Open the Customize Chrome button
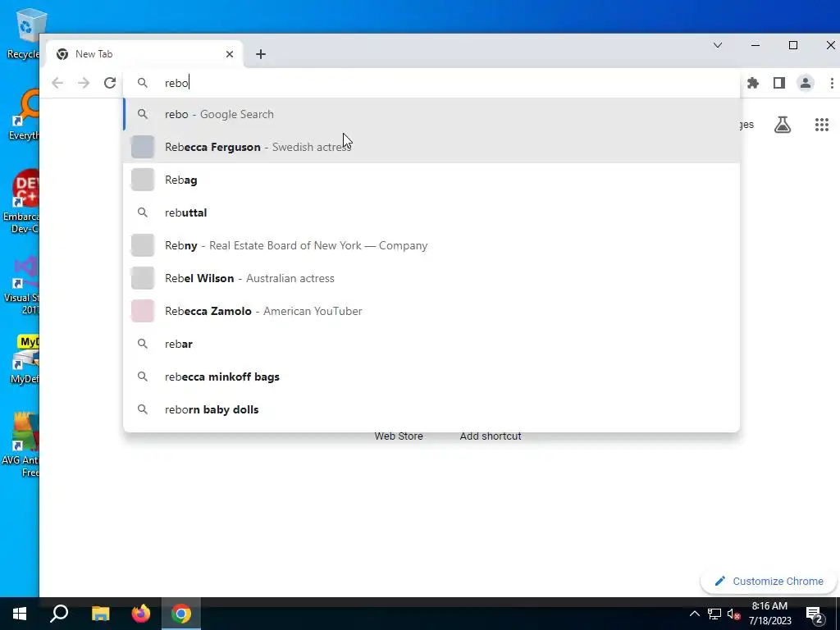This screenshot has width=840, height=630. (x=769, y=582)
